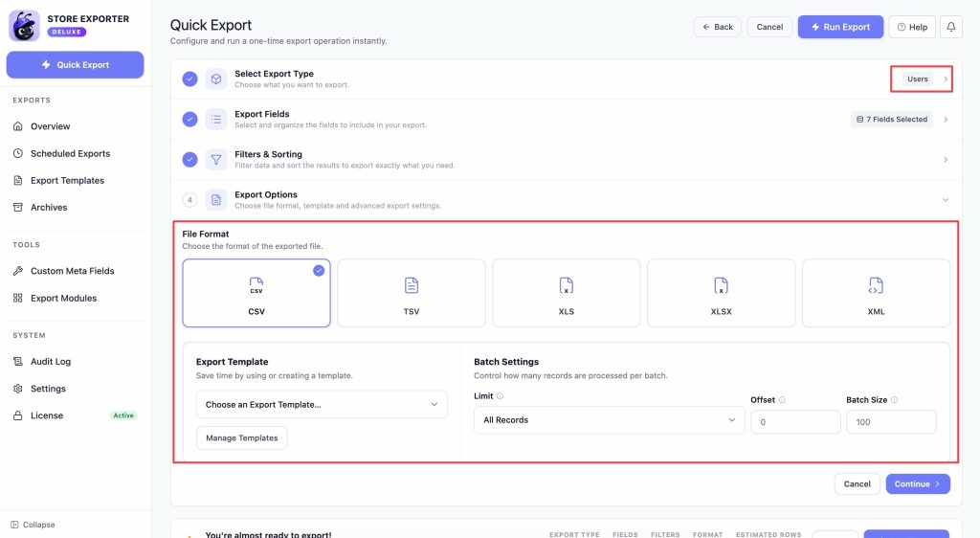The width and height of the screenshot is (980, 538).
Task: Select the XLSX file format
Action: [722, 293]
